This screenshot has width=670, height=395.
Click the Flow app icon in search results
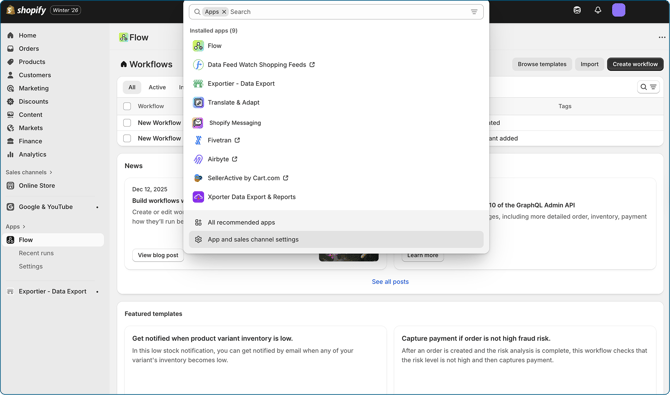[x=198, y=46]
